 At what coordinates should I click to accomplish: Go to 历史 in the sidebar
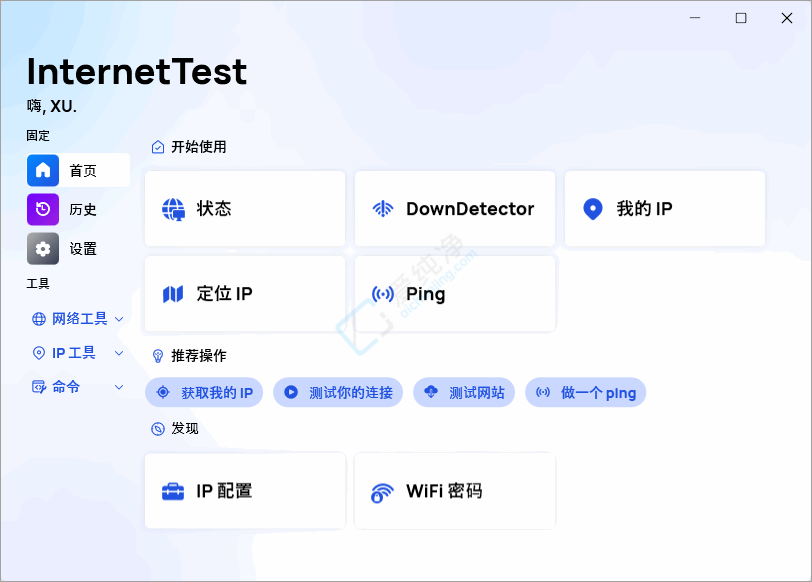tap(83, 209)
